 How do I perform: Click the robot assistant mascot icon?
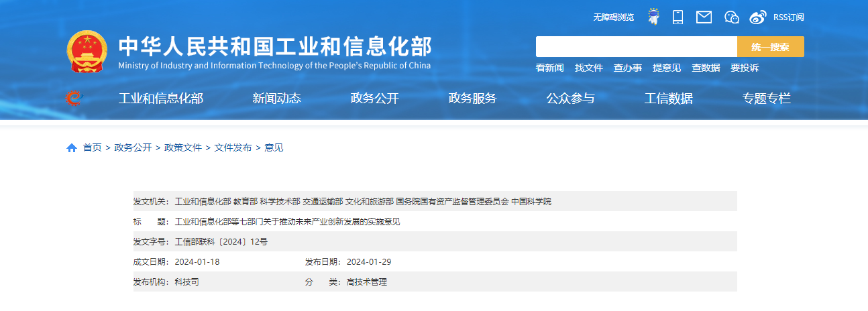653,17
